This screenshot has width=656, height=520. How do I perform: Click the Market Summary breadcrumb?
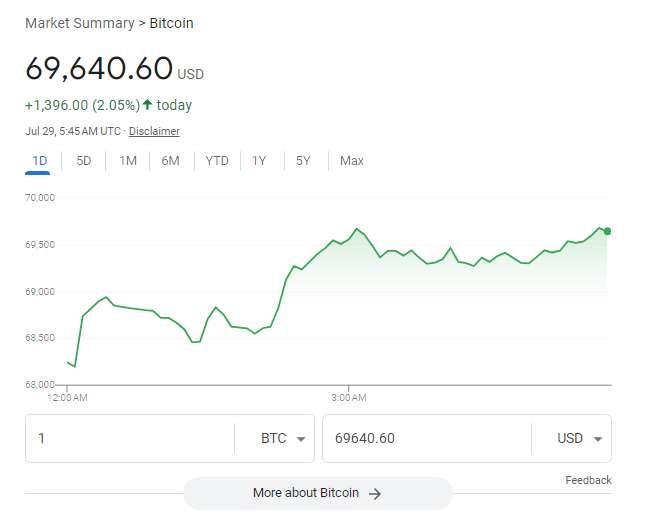[x=79, y=23]
